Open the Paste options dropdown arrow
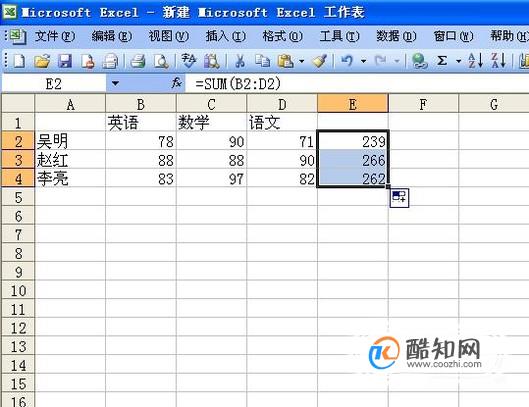The width and height of the screenshot is (529, 407). [x=302, y=61]
